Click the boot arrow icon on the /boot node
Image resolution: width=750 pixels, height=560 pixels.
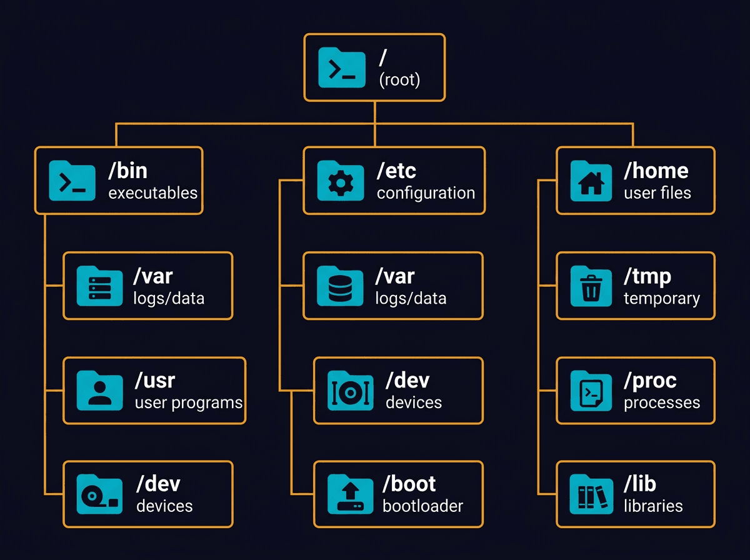350,494
